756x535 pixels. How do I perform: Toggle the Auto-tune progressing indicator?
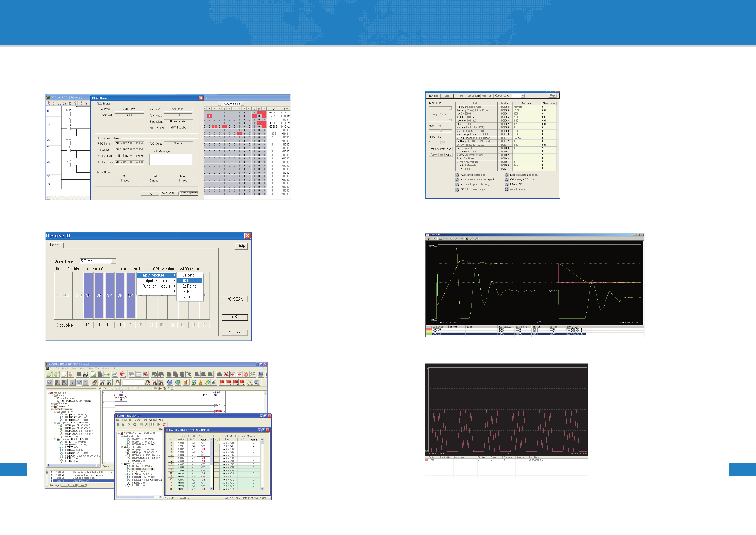coord(457,175)
